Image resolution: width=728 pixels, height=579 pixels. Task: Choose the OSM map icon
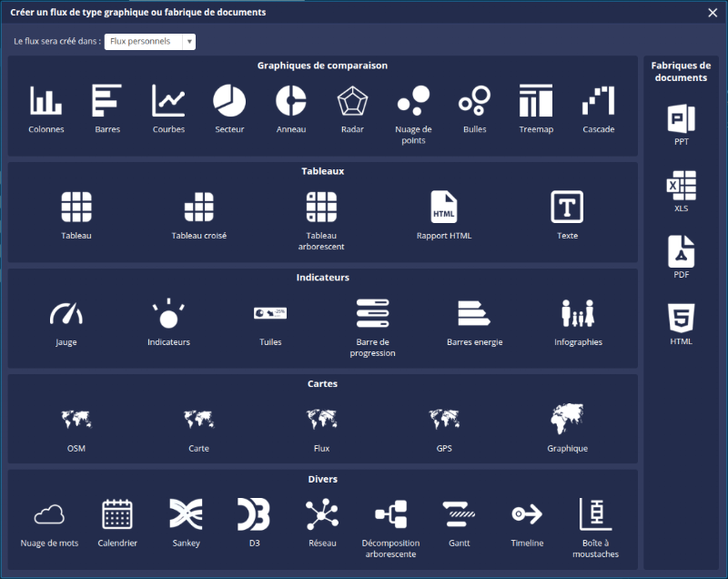click(x=76, y=420)
